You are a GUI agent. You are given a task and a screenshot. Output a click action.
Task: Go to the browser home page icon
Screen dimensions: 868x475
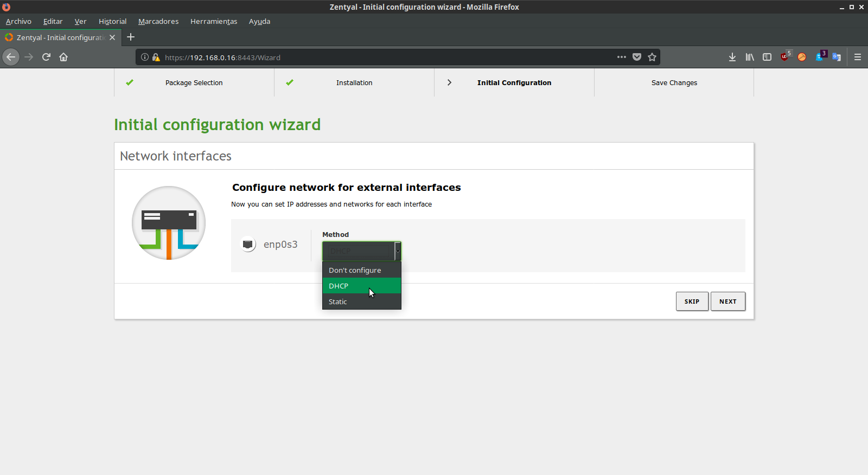point(63,57)
